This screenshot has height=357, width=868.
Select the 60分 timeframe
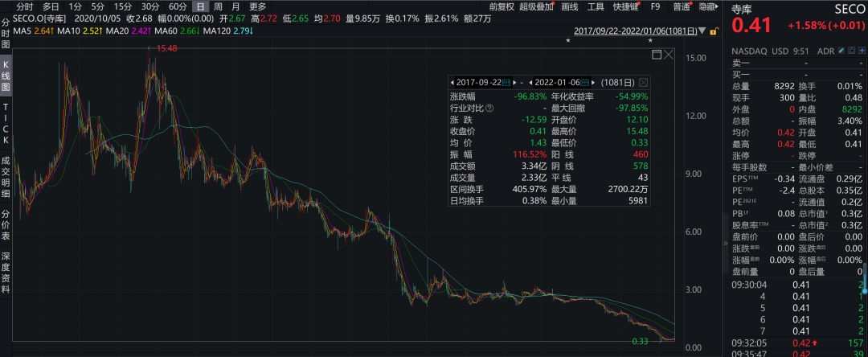pos(178,6)
